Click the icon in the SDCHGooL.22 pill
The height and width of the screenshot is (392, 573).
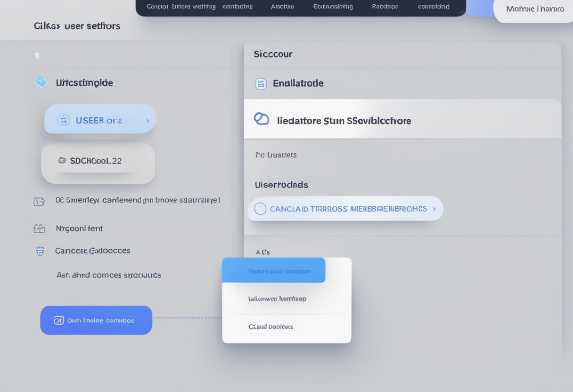pyautogui.click(x=62, y=161)
